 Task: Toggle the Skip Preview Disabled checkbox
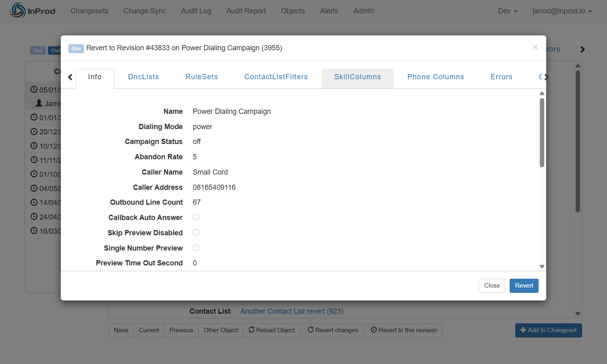point(196,233)
